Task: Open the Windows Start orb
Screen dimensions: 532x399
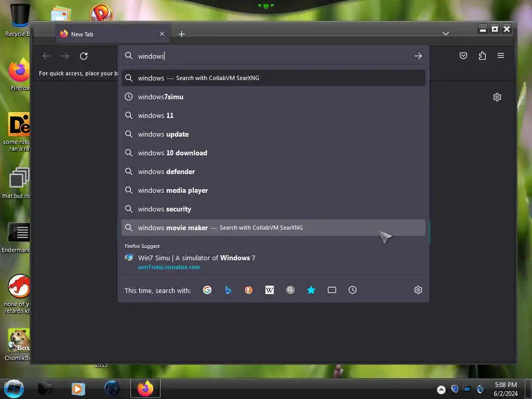Action: (14, 389)
